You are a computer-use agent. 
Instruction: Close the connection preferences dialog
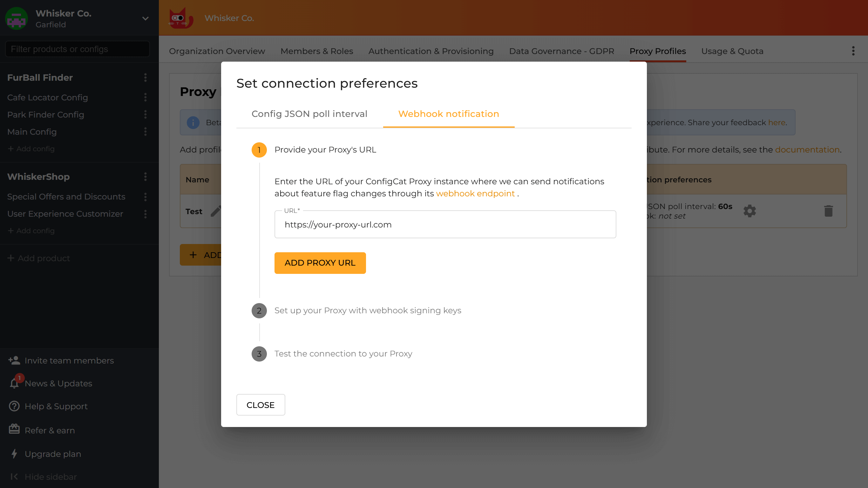(x=261, y=405)
